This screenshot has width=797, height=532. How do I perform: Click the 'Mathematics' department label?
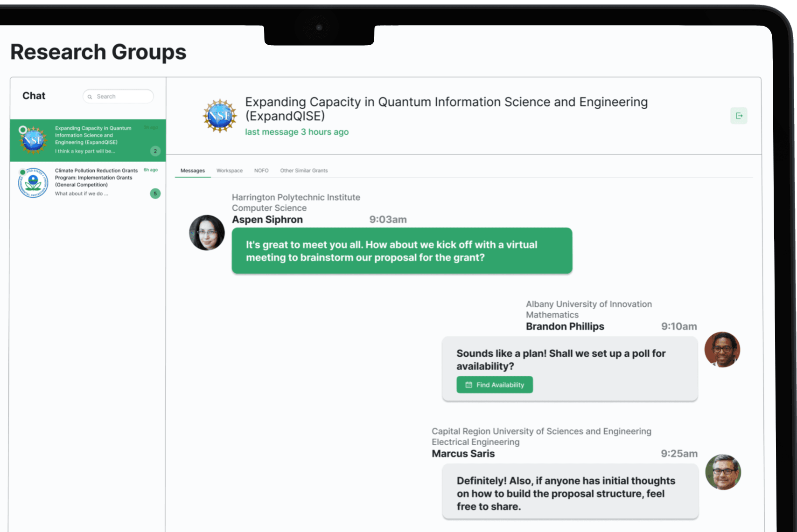tap(552, 315)
